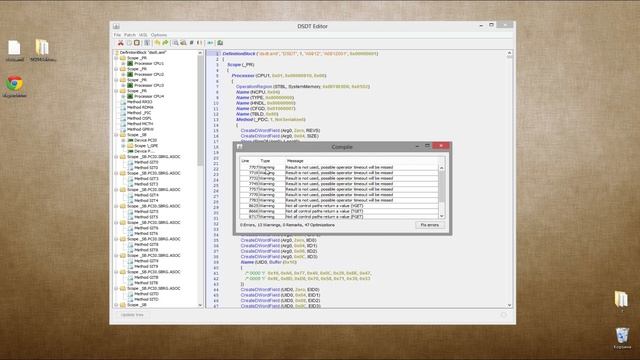The image size is (640, 360).
Task: Click the errors and warnings summary text
Action: coord(287,225)
